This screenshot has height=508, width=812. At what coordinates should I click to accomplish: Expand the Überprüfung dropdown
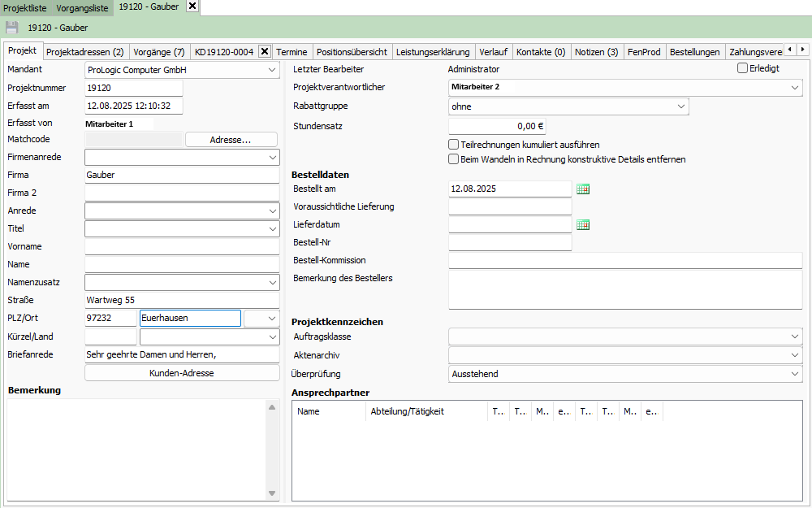tap(793, 374)
